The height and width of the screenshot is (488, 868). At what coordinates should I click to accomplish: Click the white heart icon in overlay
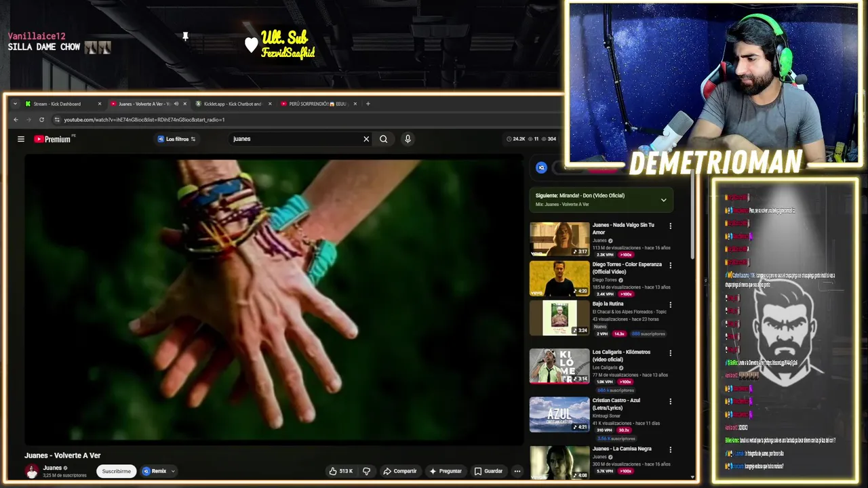pos(252,45)
